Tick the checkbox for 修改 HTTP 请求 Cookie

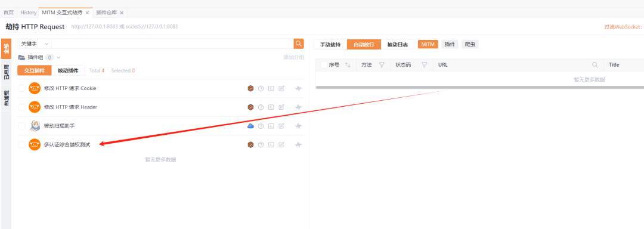click(22, 88)
